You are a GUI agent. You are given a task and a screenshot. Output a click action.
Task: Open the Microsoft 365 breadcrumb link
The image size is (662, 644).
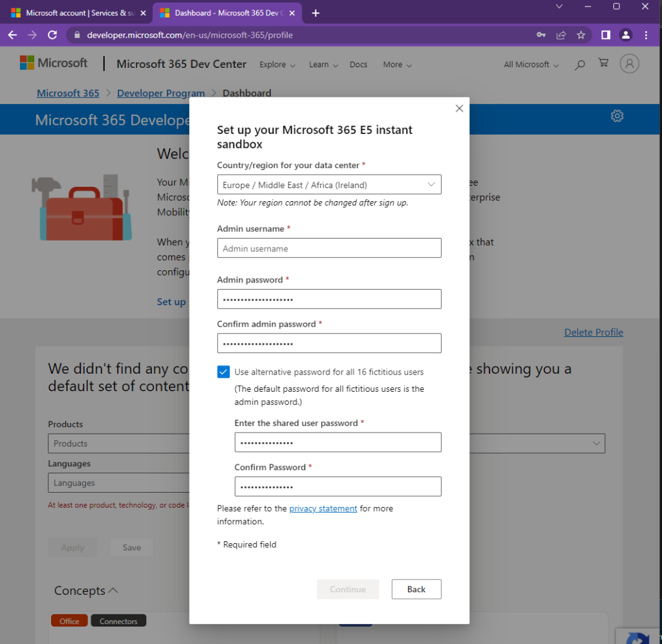[68, 93]
